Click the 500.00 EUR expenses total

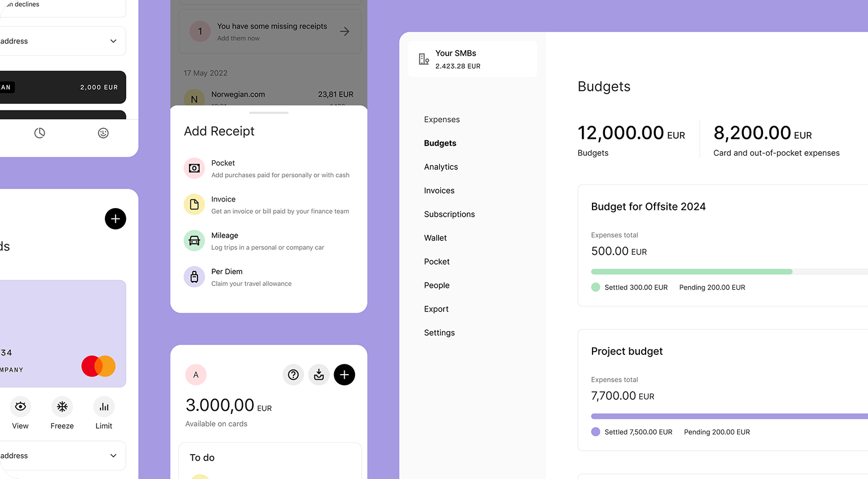(619, 251)
